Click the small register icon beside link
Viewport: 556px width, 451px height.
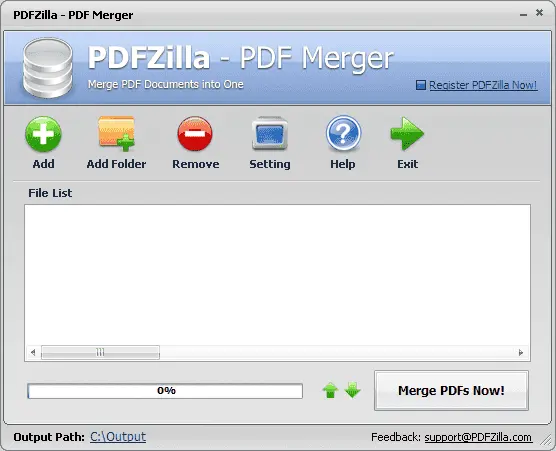coord(421,85)
